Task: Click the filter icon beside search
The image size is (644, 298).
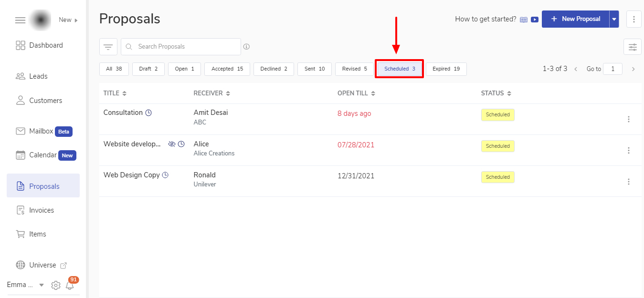Action: click(108, 47)
